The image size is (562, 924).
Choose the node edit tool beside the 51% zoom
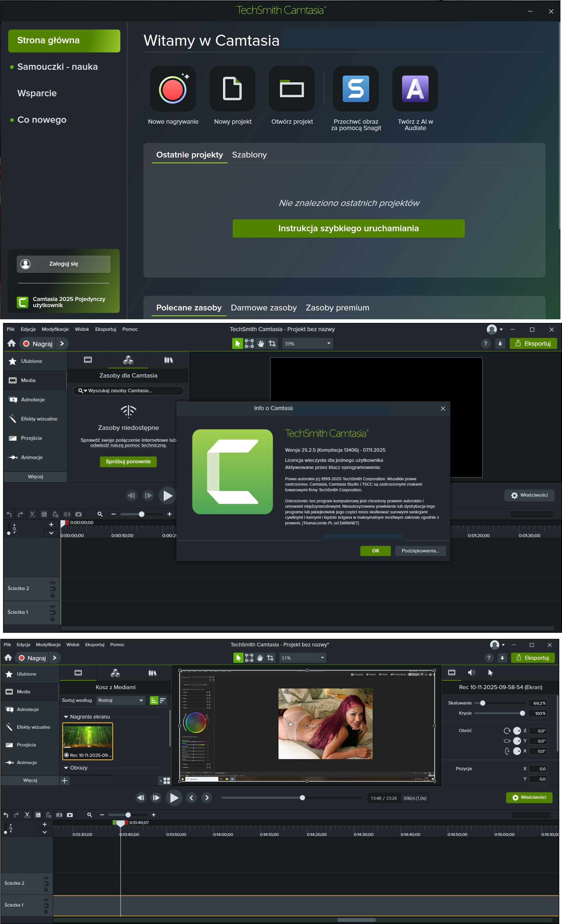[x=249, y=658]
